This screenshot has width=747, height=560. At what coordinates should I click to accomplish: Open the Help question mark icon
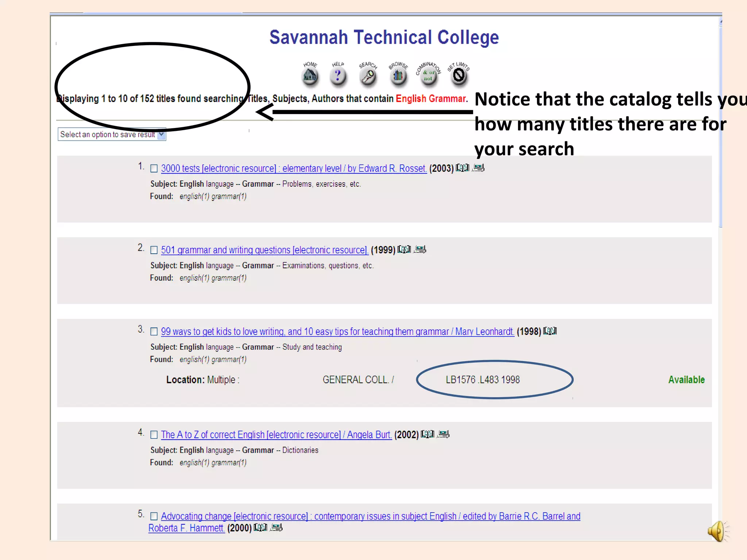point(338,75)
